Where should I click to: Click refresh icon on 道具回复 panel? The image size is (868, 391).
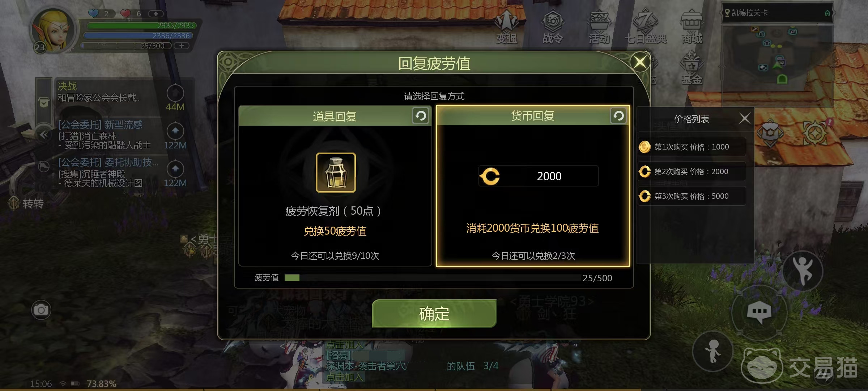pyautogui.click(x=421, y=116)
